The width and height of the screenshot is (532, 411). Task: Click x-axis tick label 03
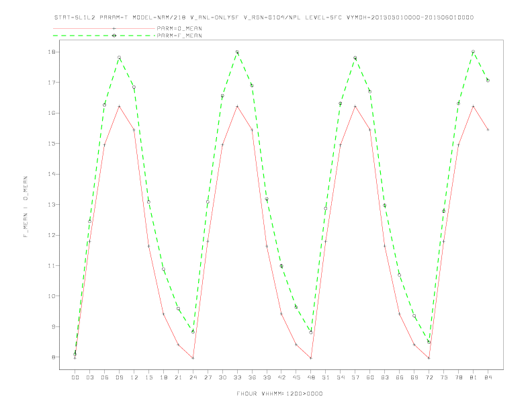pos(89,377)
